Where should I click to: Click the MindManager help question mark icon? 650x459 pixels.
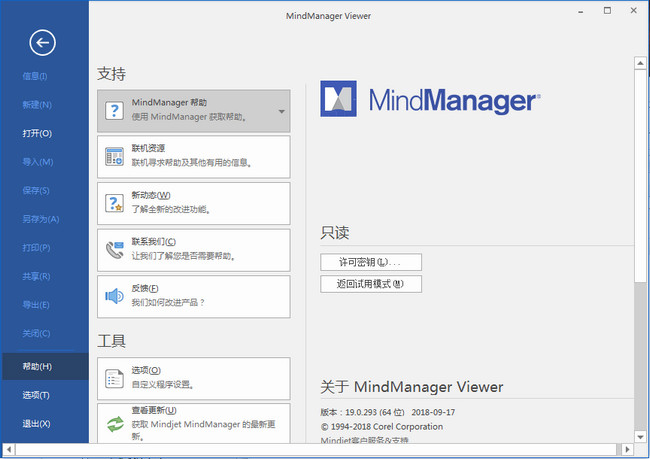(x=114, y=111)
